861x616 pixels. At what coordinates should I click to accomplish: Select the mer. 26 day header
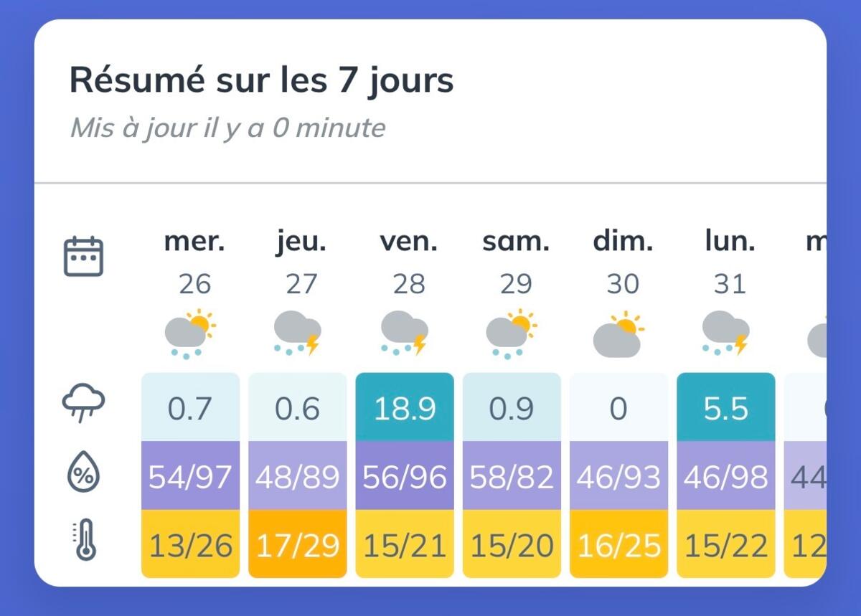pos(194,263)
